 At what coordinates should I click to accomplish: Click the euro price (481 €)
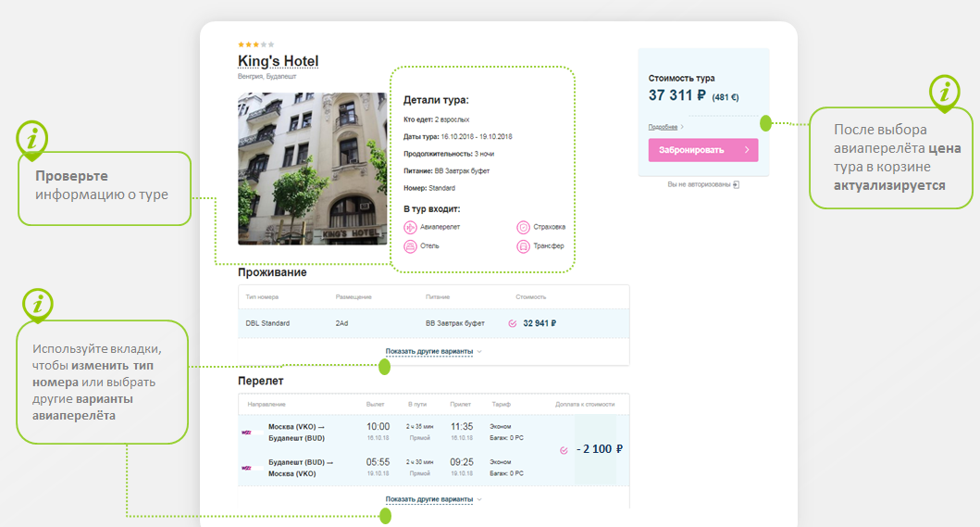726,97
